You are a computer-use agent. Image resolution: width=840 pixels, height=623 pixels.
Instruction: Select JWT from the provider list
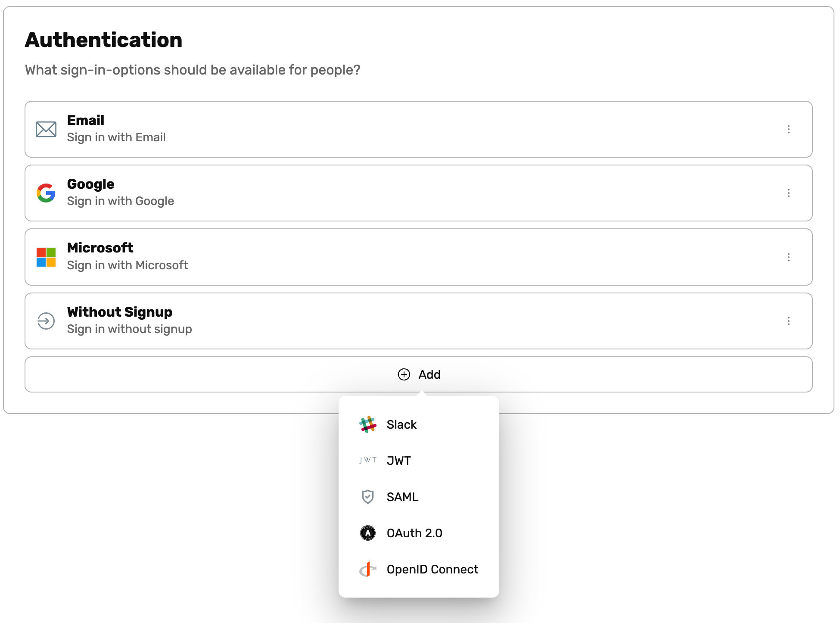coord(398,460)
